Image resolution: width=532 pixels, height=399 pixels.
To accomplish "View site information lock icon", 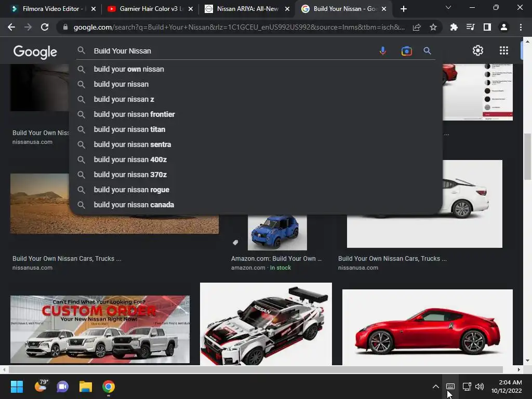I will 65,27.
